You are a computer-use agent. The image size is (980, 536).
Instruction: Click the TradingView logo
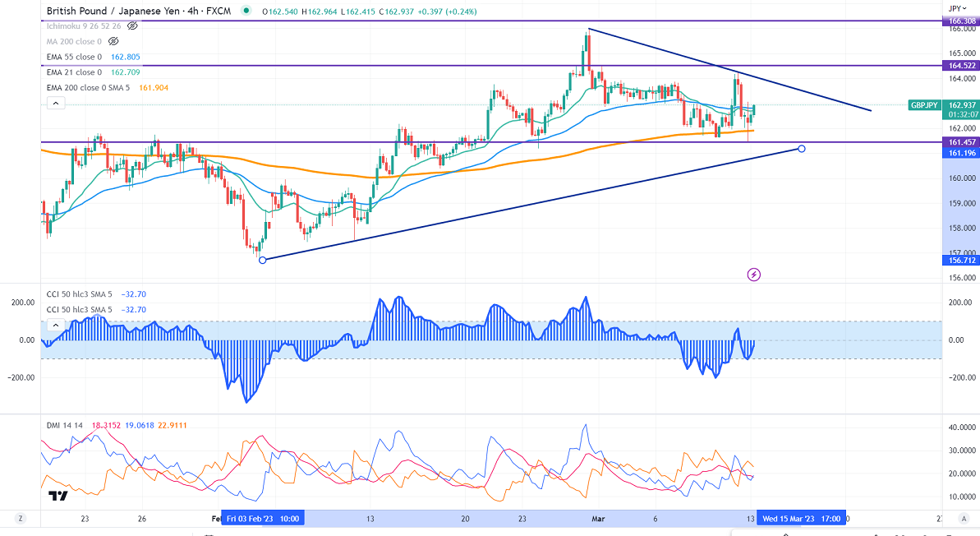(58, 496)
